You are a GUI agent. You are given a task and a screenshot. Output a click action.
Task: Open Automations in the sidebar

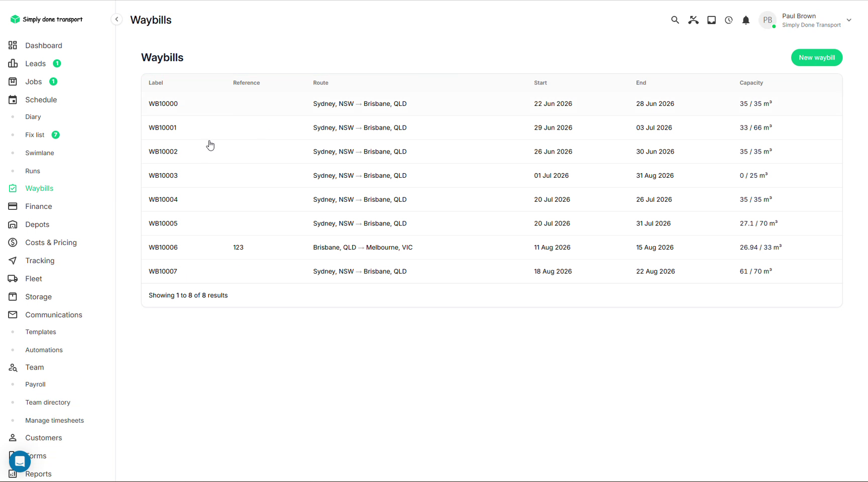coord(44,350)
